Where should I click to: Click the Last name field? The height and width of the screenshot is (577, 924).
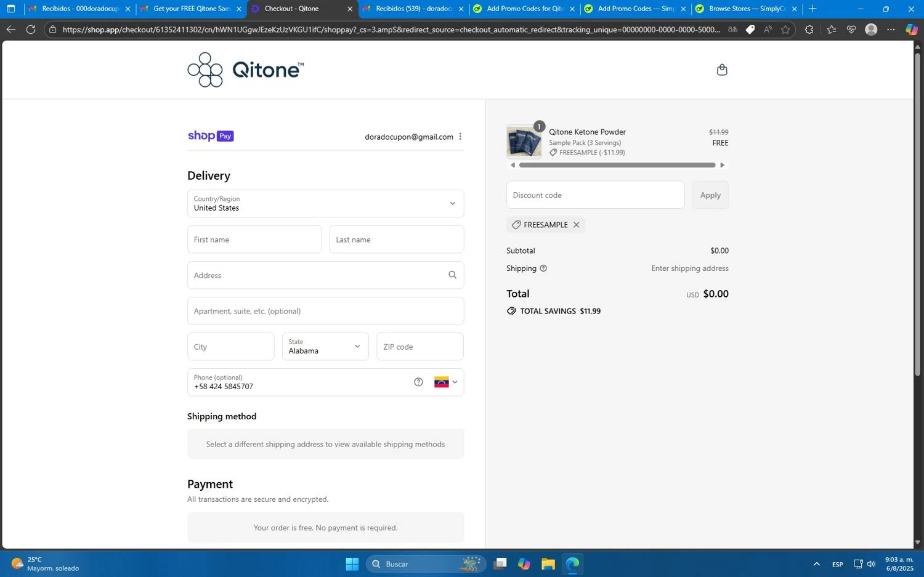tap(397, 239)
